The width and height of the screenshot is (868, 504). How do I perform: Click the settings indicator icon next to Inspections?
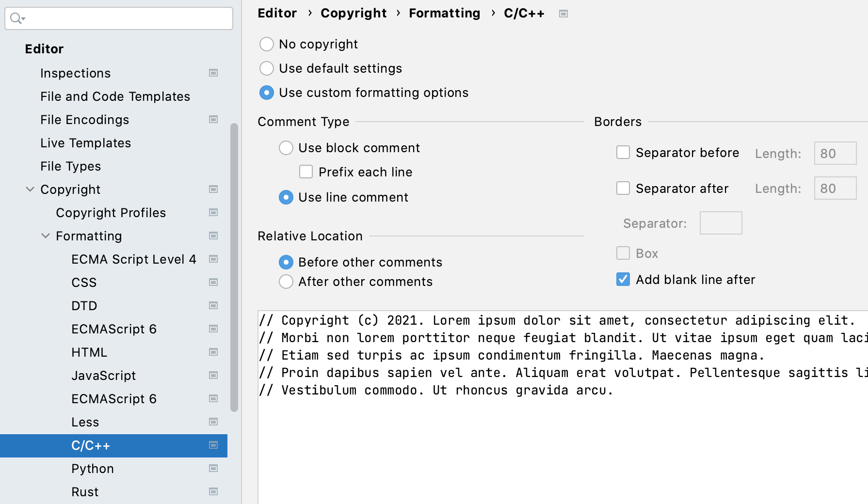click(213, 73)
